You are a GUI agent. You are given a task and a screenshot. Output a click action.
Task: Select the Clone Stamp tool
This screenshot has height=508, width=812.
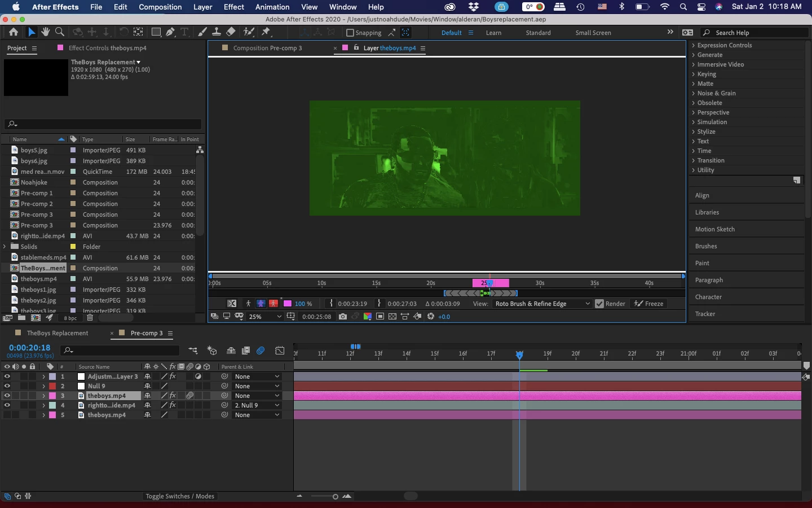click(x=216, y=32)
